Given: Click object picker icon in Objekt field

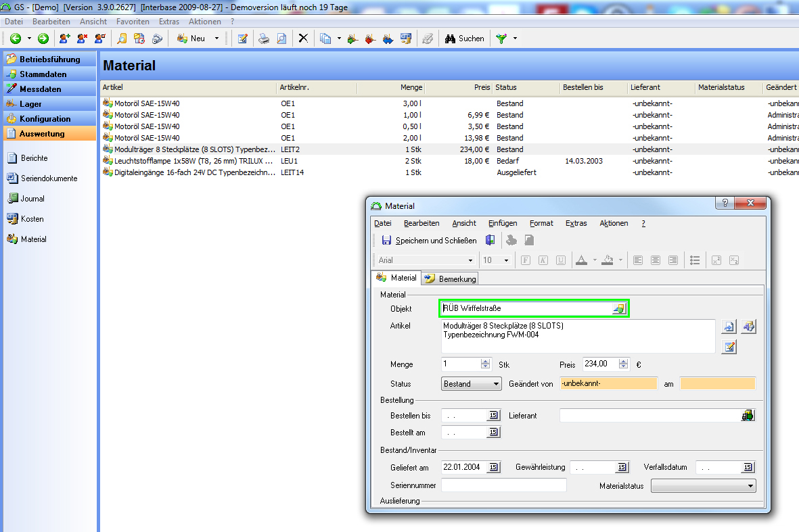Looking at the screenshot, I should (x=618, y=309).
